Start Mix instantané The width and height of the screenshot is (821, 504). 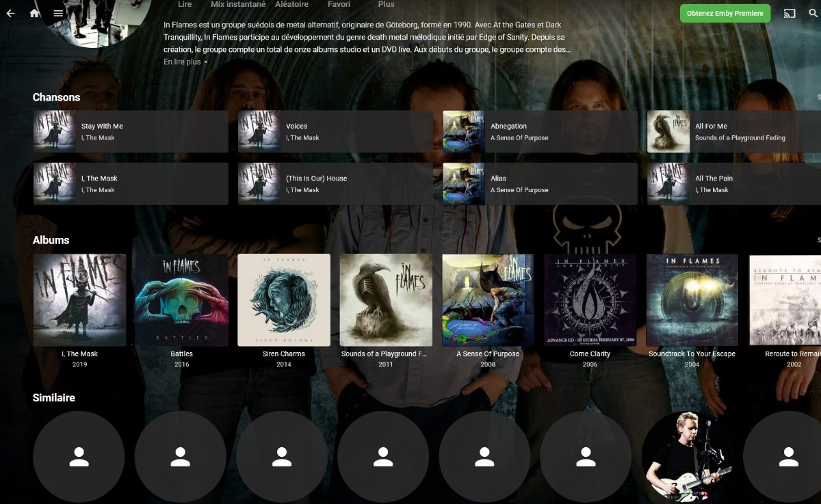point(238,4)
